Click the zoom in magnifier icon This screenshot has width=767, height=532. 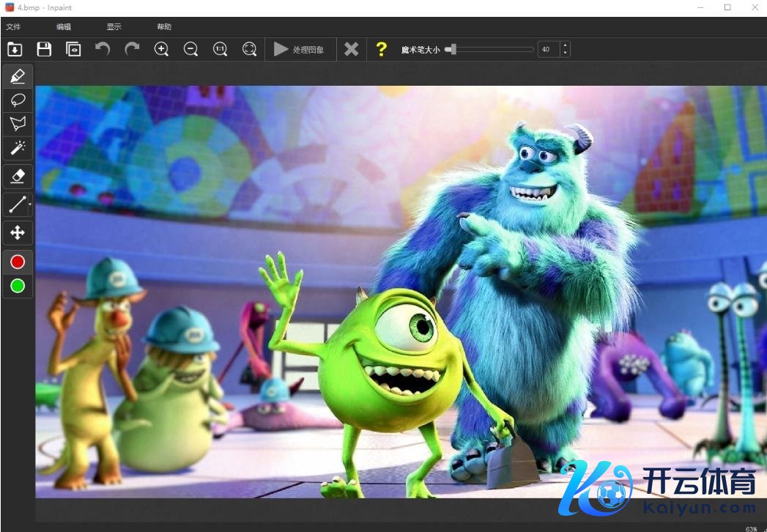(x=162, y=49)
